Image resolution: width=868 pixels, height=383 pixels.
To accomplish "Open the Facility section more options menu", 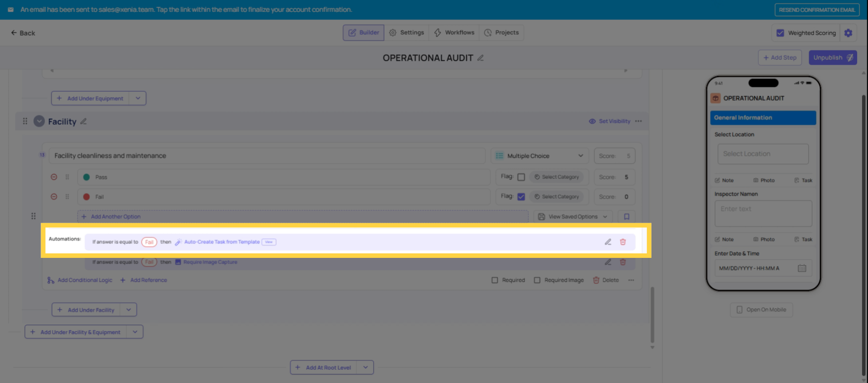I will [638, 121].
